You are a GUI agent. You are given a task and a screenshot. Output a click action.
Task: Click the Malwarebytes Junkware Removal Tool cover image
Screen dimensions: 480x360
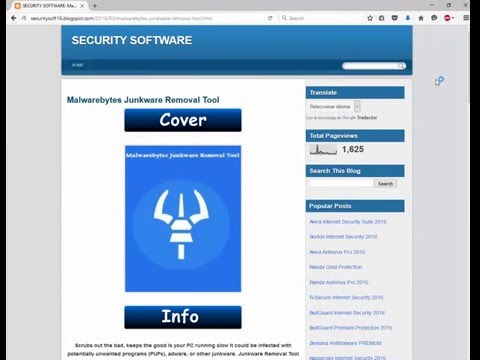183,219
